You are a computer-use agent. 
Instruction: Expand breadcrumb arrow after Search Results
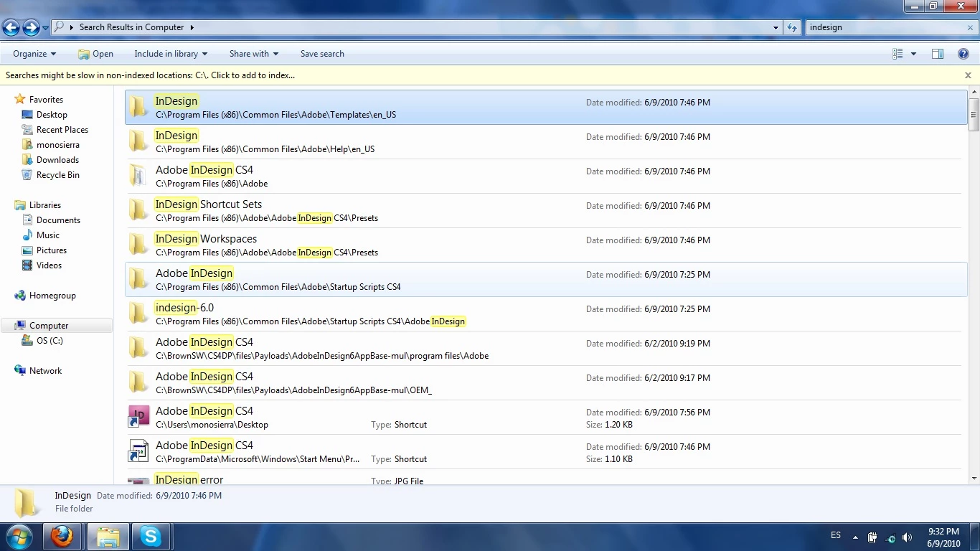[192, 27]
